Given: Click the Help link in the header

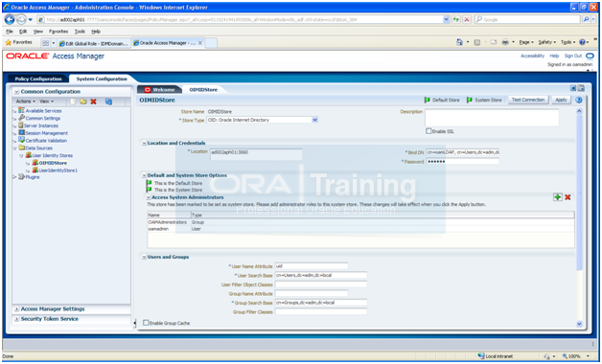Looking at the screenshot, I should (554, 56).
